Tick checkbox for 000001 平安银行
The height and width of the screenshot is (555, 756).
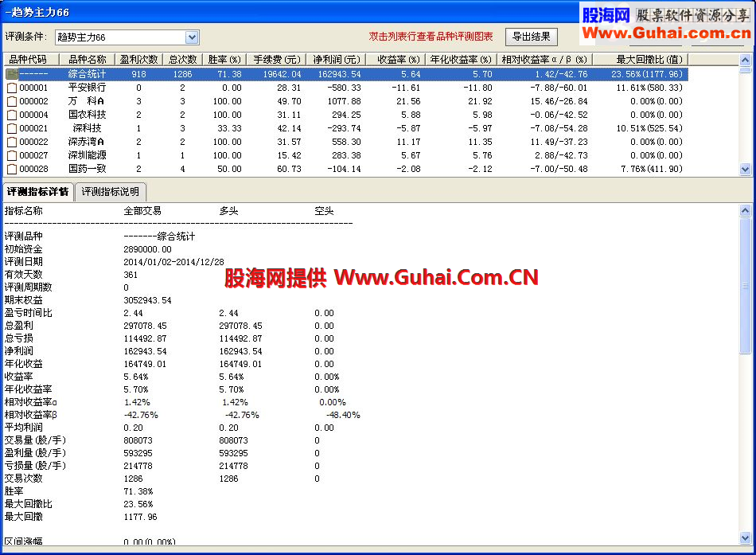coord(12,88)
